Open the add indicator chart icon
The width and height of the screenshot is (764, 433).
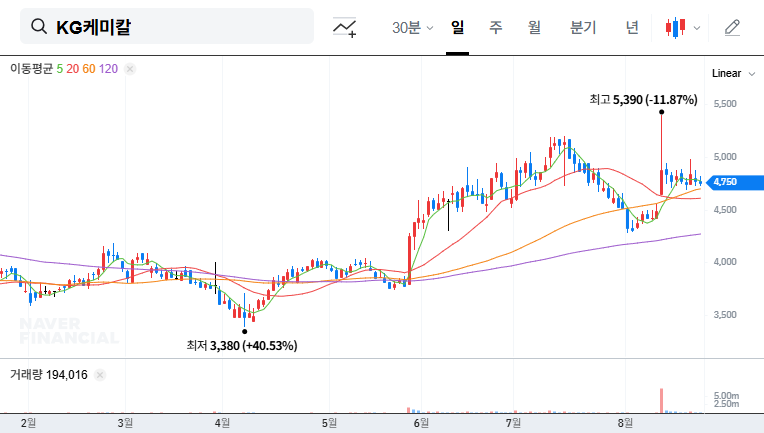point(344,27)
